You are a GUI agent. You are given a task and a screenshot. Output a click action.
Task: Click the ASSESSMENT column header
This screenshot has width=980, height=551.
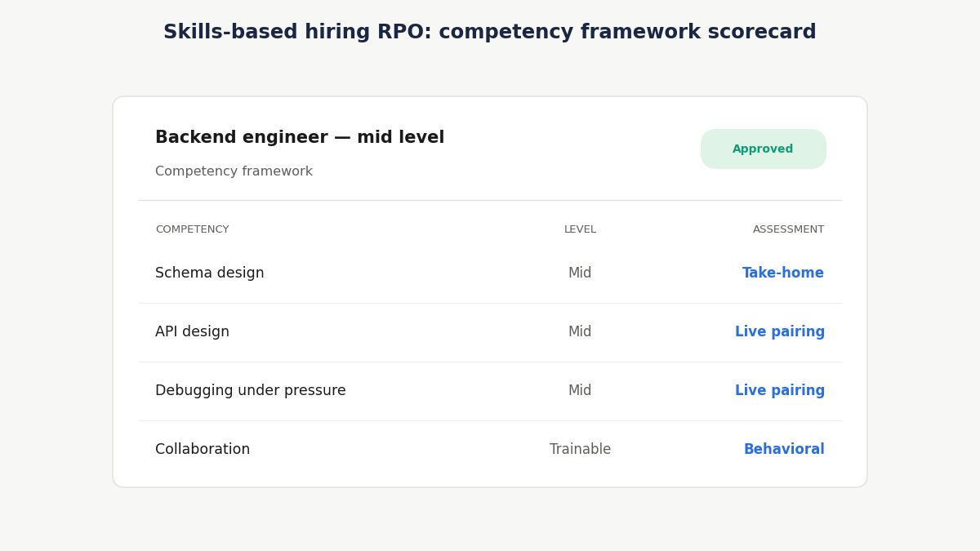click(x=789, y=229)
